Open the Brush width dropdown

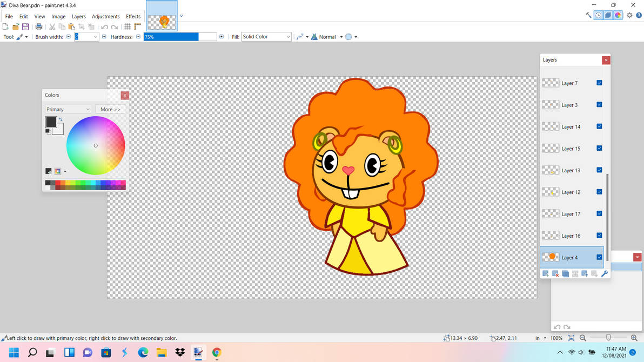95,37
